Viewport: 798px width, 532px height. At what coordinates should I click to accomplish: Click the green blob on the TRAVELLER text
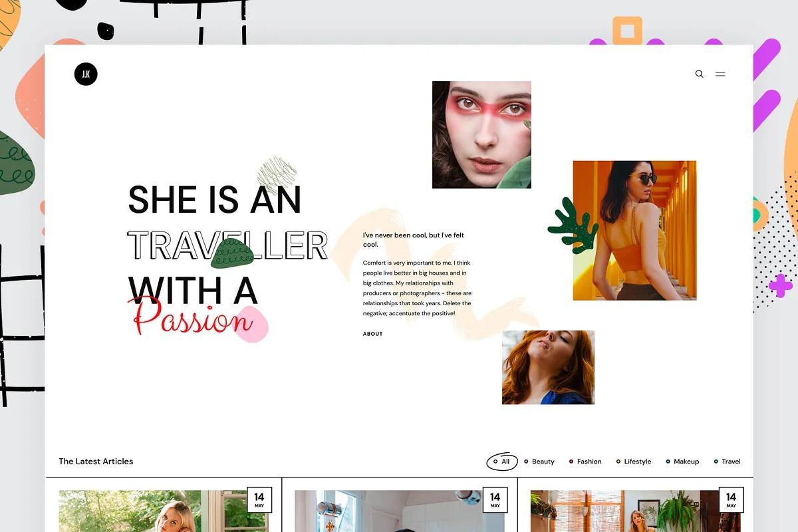[x=232, y=252]
